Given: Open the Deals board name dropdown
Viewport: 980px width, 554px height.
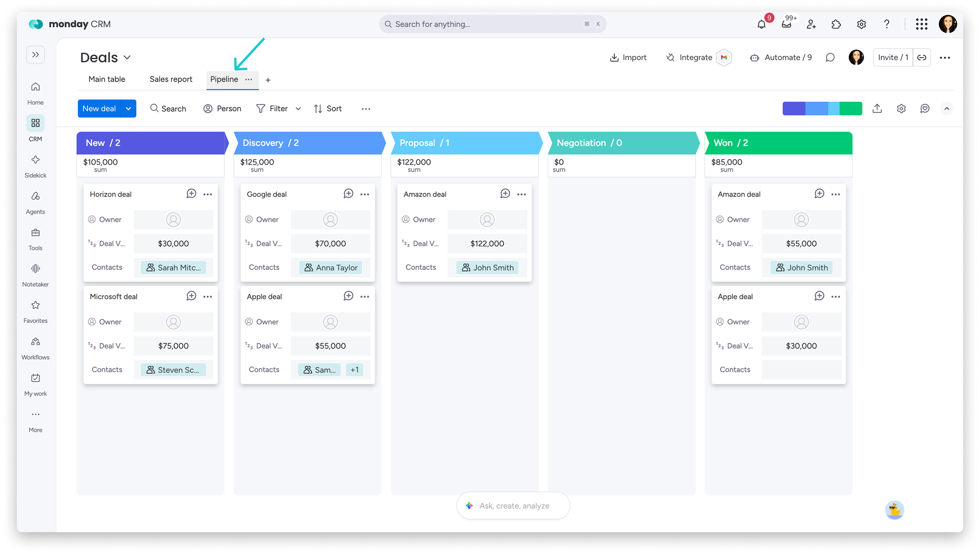Looking at the screenshot, I should [127, 58].
